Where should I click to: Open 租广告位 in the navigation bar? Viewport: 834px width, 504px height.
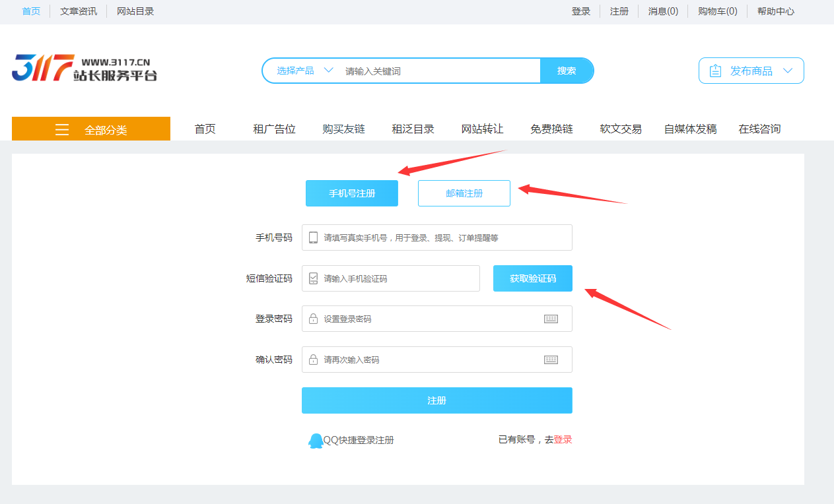[274, 129]
